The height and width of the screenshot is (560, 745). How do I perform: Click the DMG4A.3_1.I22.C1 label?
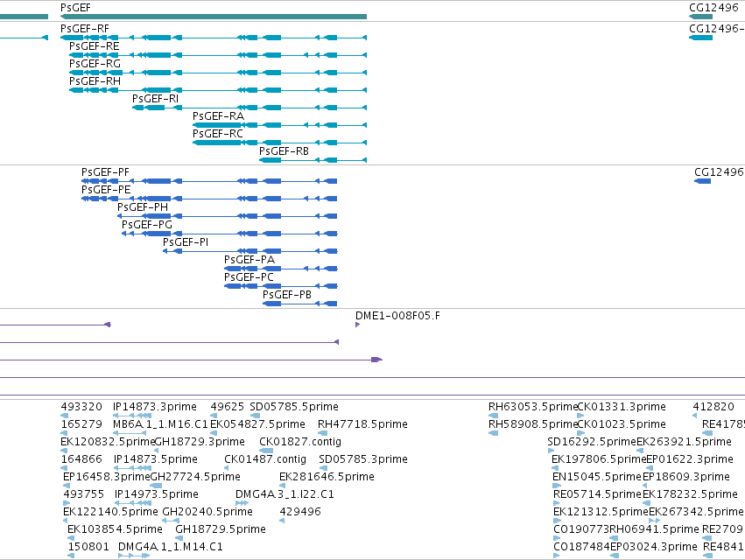click(285, 494)
